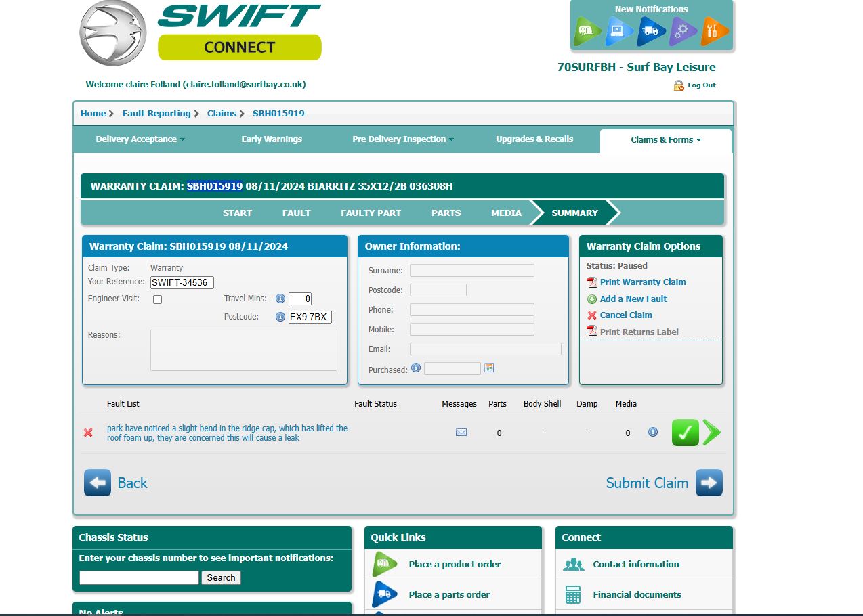Click the Reasons text area

pos(244,350)
